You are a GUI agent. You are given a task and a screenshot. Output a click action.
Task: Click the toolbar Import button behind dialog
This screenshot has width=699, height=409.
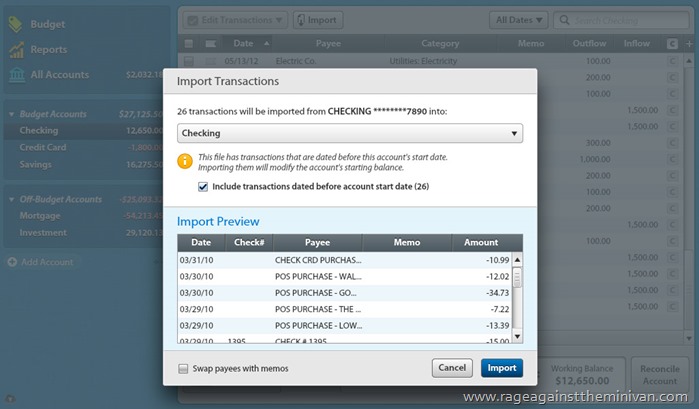point(318,20)
